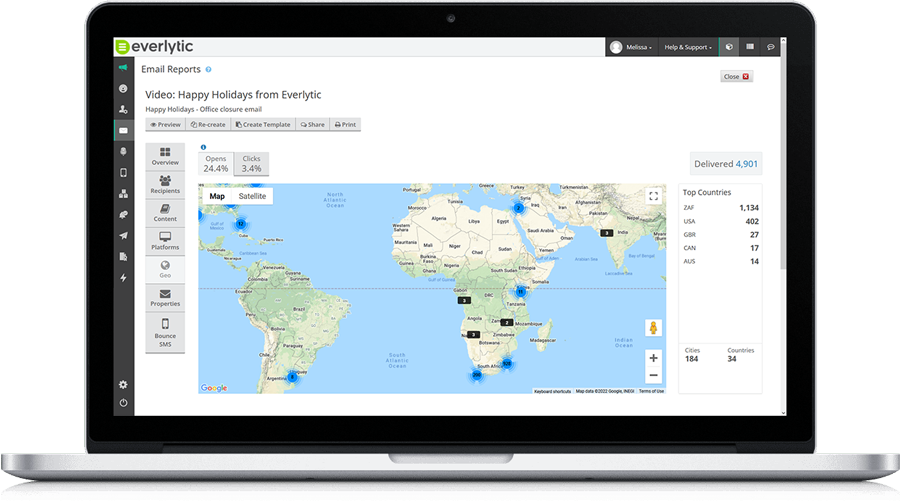Screen dimensions: 900x501
Task: Click the sitemap workflow icon in sidebar
Action: click(x=123, y=194)
